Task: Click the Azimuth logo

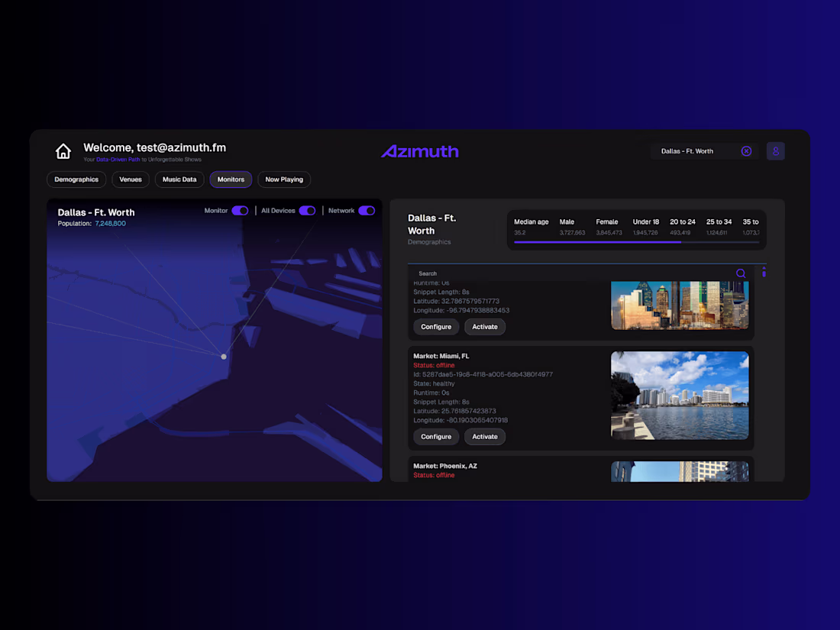Action: [419, 151]
